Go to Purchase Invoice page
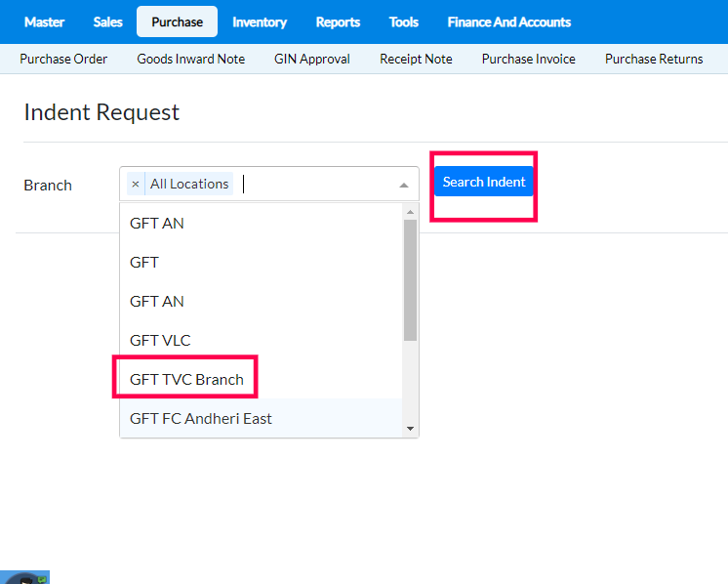Image resolution: width=728 pixels, height=584 pixels. pos(529,59)
